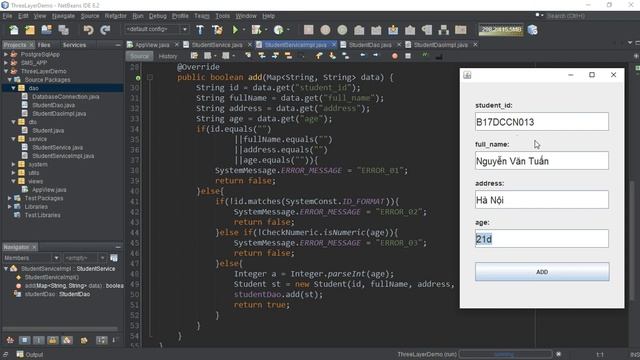This screenshot has height=360, width=640.
Task: Click the running task progress bar in status bar
Action: [505, 354]
